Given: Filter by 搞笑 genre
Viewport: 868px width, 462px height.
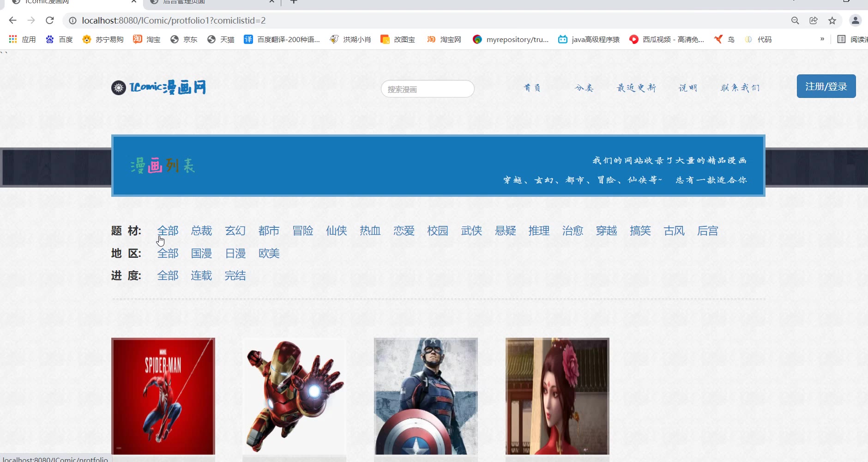Looking at the screenshot, I should click(640, 231).
